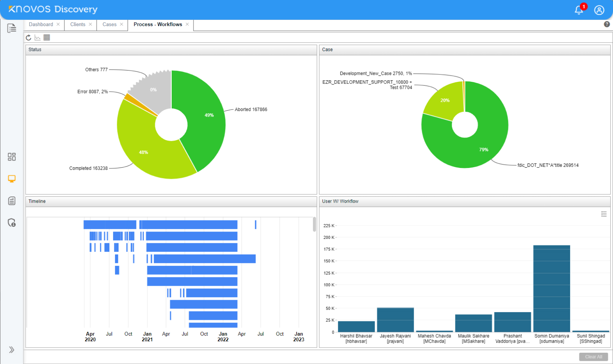Image resolution: width=613 pixels, height=364 pixels.
Task: Click the Timeline vertical scrollbar
Action: coord(314,224)
